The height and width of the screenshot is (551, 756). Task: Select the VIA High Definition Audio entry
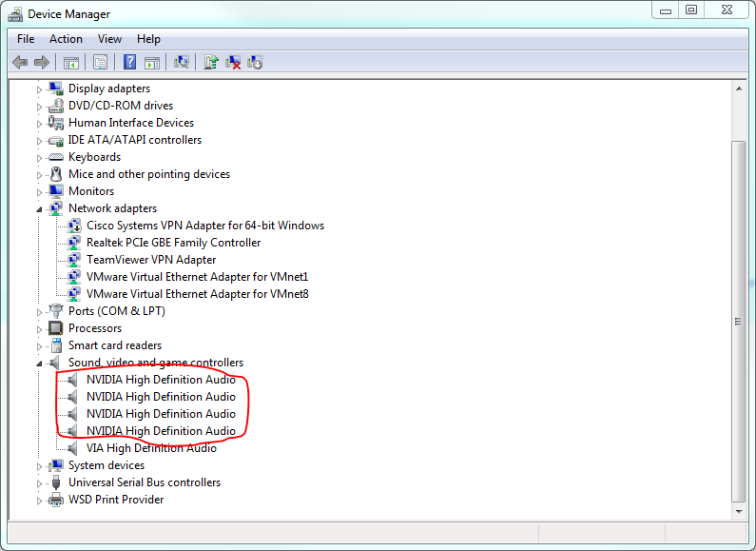pyautogui.click(x=151, y=448)
